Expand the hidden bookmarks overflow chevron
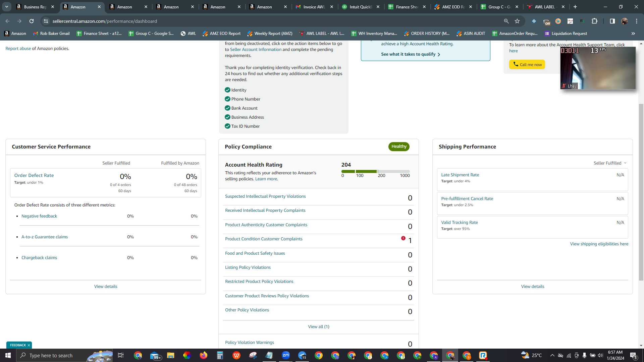 [633, 34]
